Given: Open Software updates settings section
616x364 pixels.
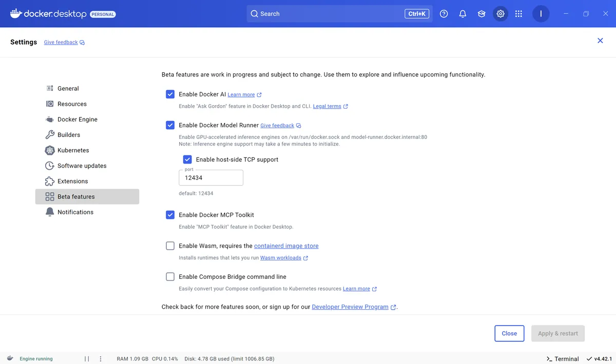Looking at the screenshot, I should 87,166.
